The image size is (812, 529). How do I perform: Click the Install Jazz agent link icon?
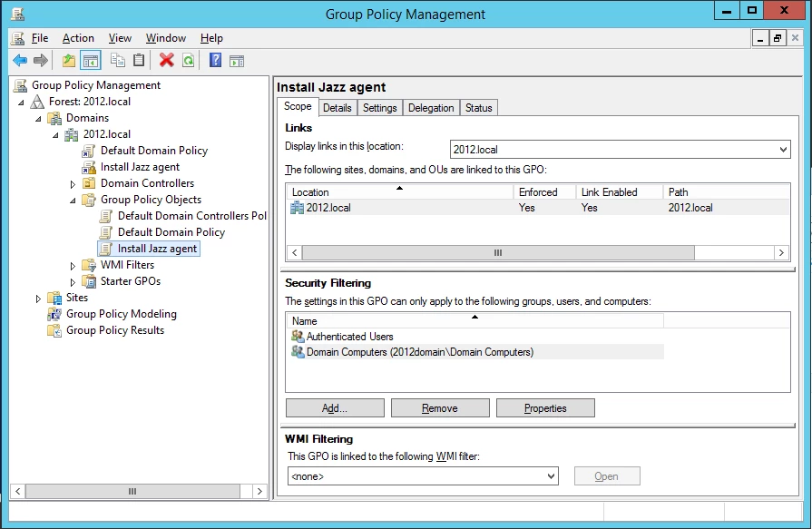[89, 167]
